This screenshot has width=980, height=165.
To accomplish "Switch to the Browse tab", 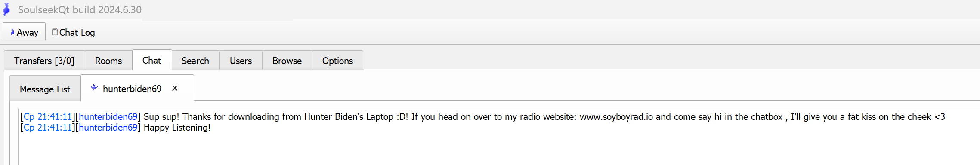I will point(287,61).
